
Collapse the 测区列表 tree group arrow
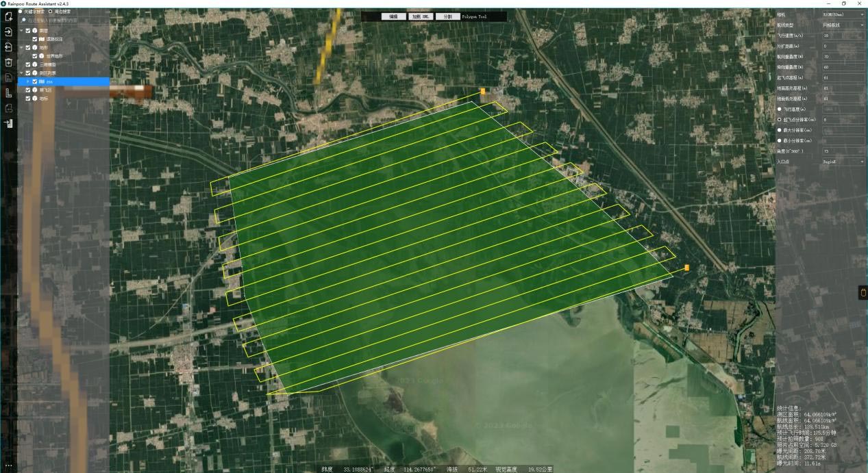(22, 73)
